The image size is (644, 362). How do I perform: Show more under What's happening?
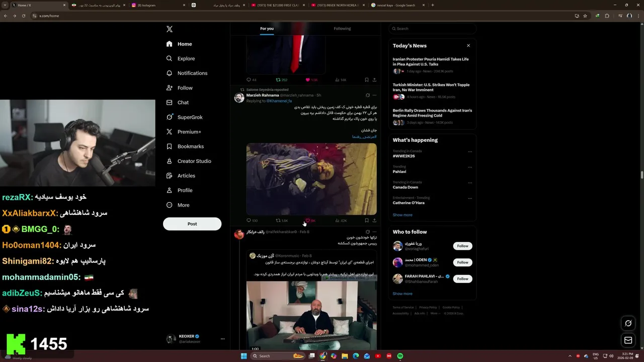tap(403, 215)
